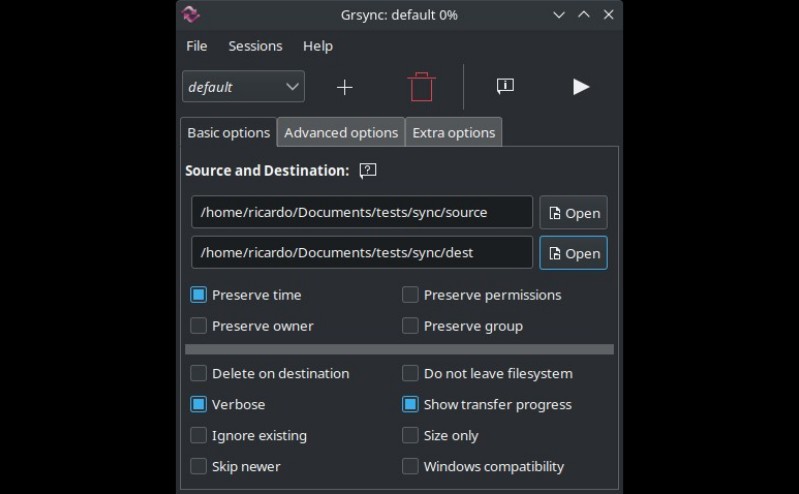Viewport: 799px width, 494px height.
Task: Open the Sessions menu
Action: click(x=255, y=46)
